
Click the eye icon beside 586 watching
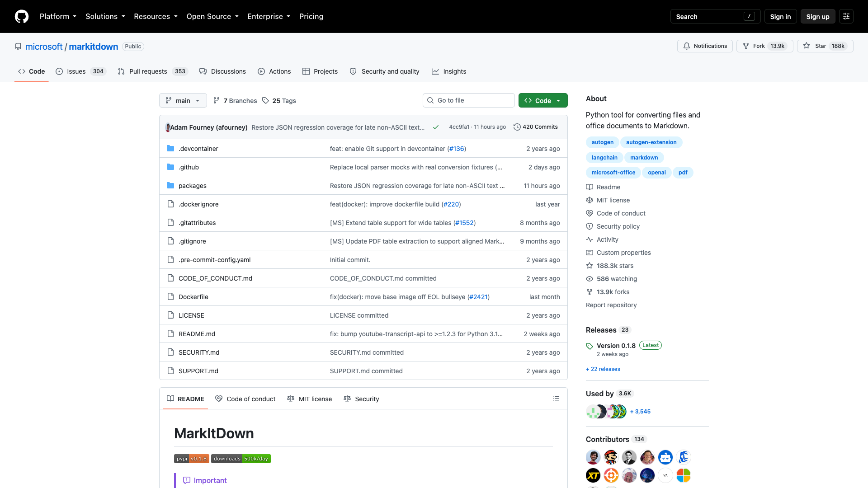pyautogui.click(x=590, y=279)
